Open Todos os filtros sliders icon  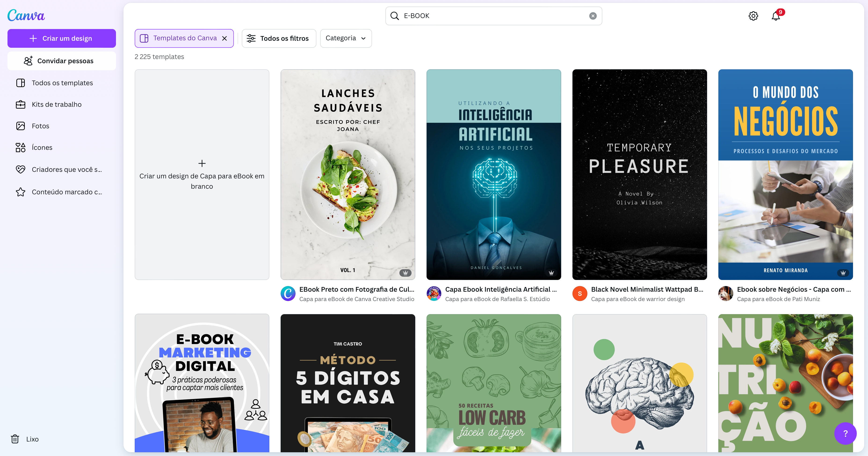pos(251,38)
